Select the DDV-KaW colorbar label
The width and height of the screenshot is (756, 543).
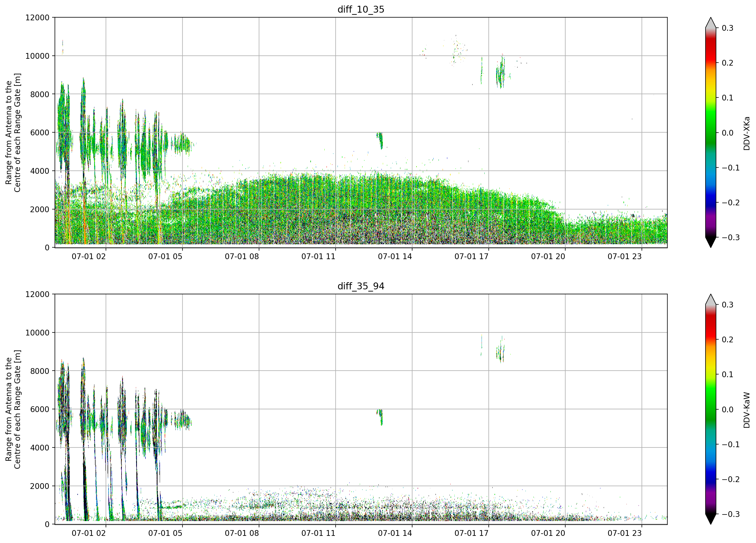coord(746,410)
